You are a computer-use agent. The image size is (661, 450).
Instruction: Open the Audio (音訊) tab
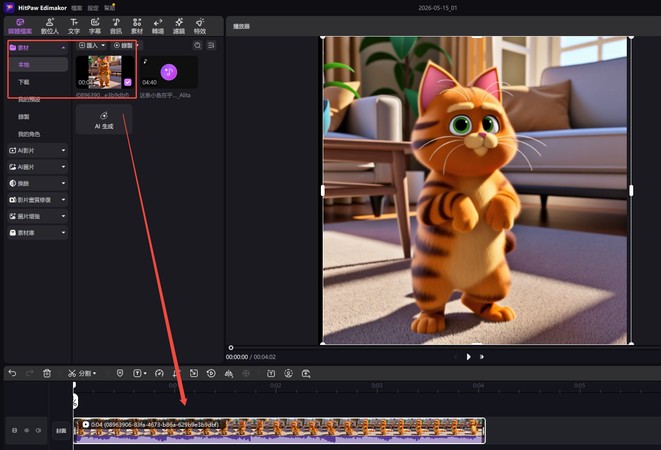tap(116, 26)
